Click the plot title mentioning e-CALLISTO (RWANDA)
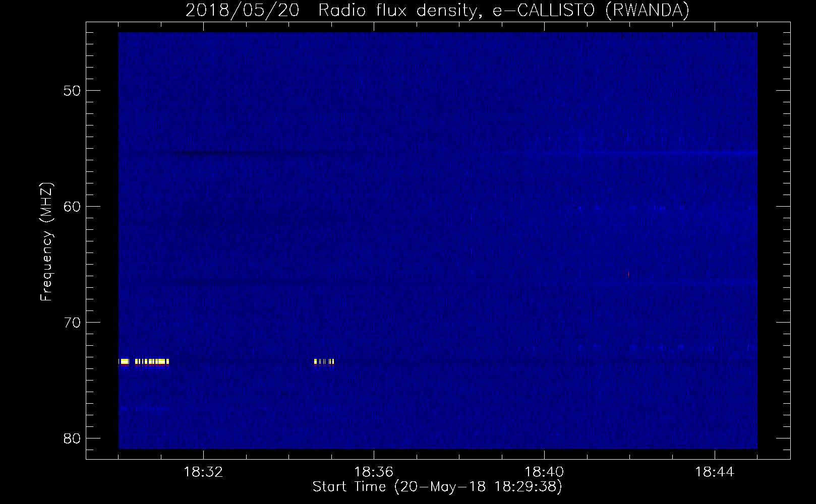The height and width of the screenshot is (504, 816). click(437, 10)
